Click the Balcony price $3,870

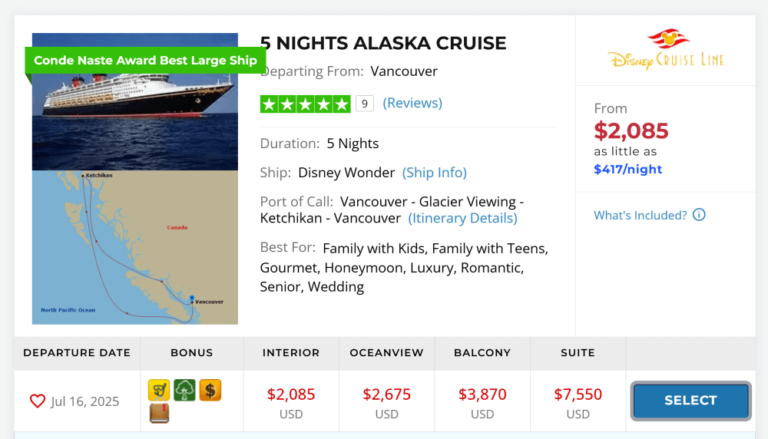coord(482,394)
